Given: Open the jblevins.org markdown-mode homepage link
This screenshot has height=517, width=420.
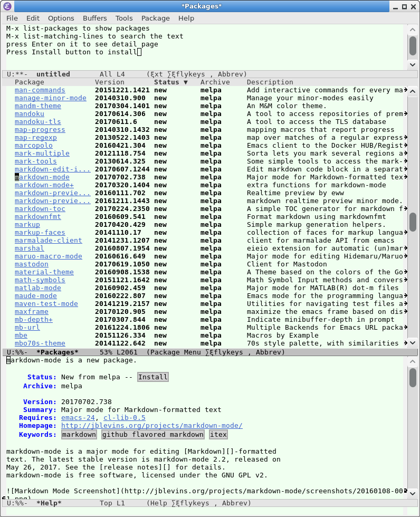Looking at the screenshot, I should pyautogui.click(x=152, y=426).
